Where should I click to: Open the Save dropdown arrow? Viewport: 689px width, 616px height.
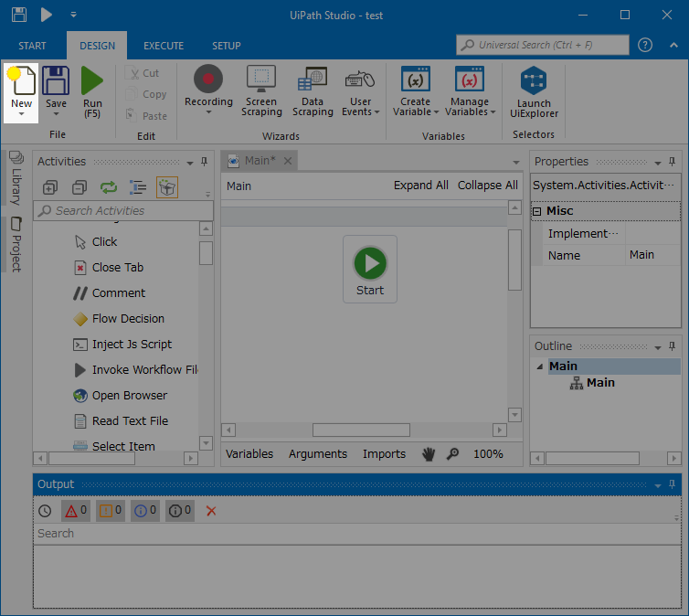click(56, 114)
